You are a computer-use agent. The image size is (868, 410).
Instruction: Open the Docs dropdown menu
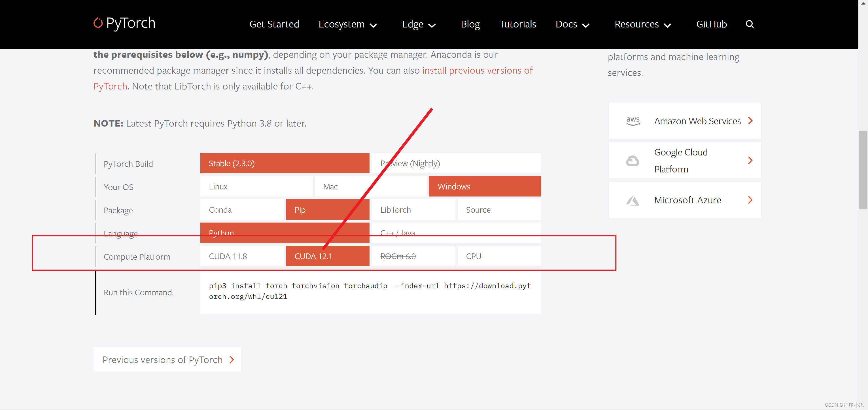tap(572, 24)
